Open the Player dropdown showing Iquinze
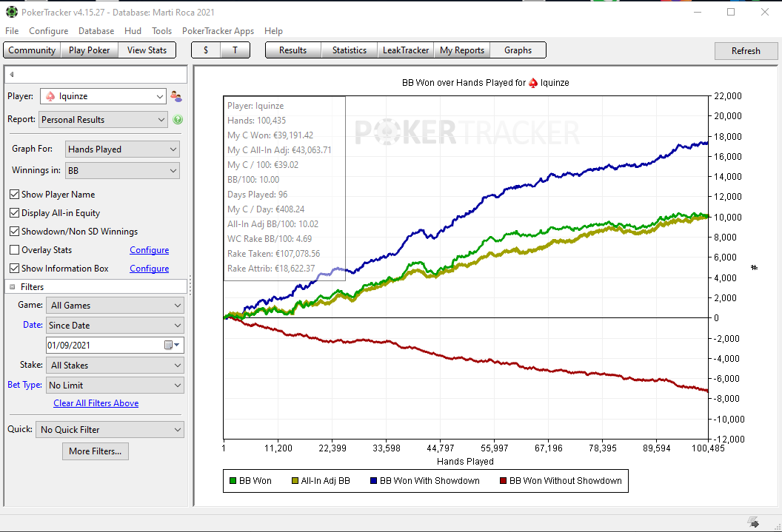Image resolution: width=782 pixels, height=532 pixels. (103, 96)
